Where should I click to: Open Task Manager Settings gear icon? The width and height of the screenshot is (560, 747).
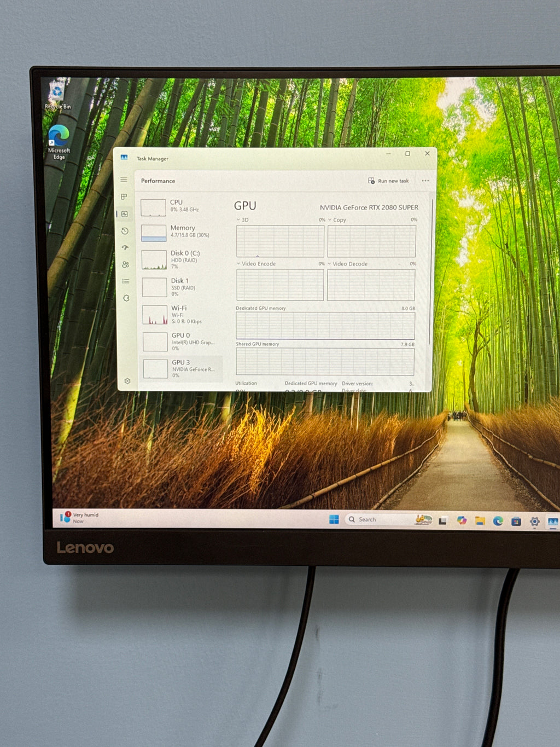coord(127,381)
